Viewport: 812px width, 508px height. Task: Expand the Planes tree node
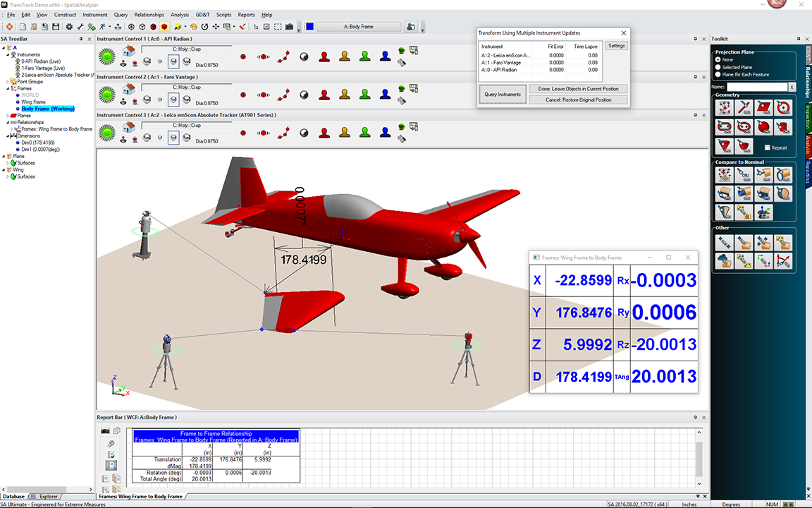point(8,116)
